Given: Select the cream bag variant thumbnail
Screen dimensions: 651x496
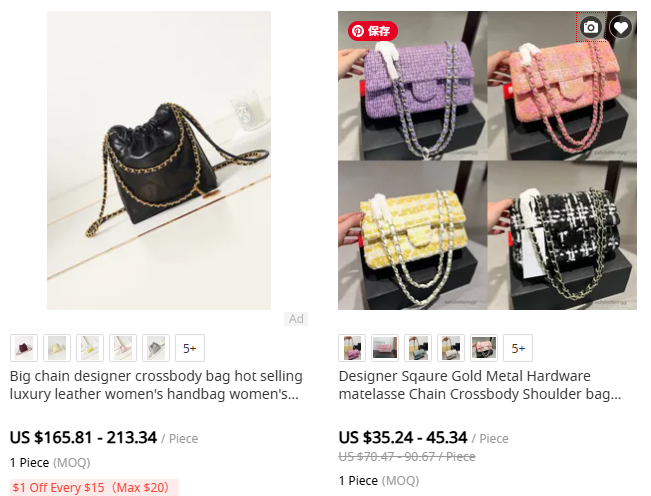Looking at the screenshot, I should [x=57, y=348].
